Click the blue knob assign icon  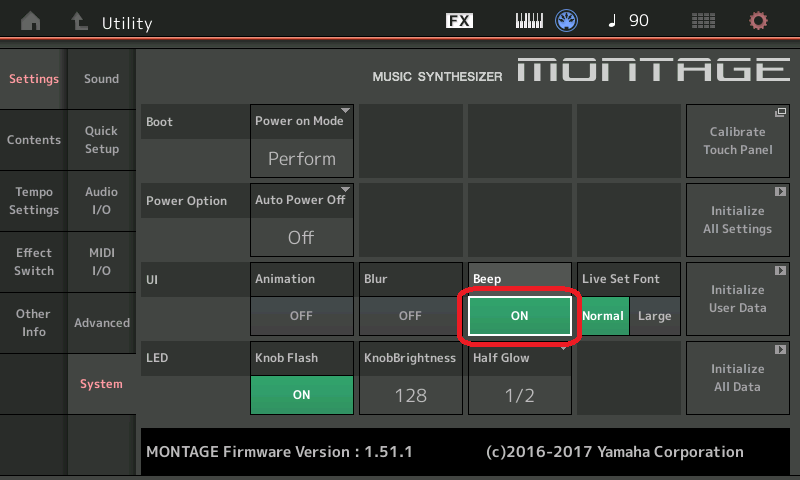click(x=567, y=21)
